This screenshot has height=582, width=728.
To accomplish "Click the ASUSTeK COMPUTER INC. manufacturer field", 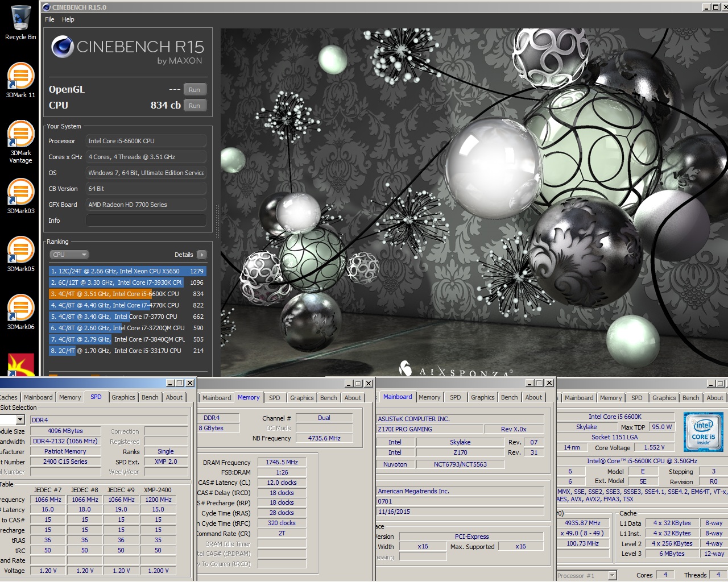I will click(460, 419).
